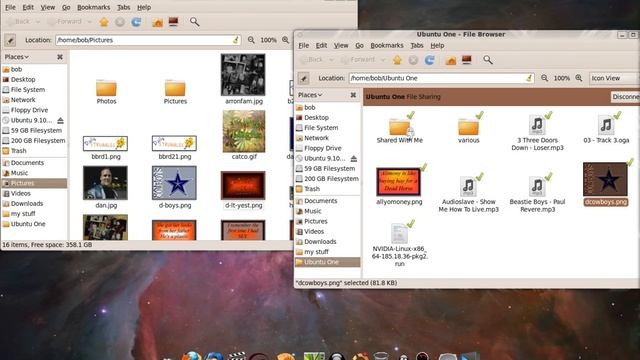Select the various folder in Ubuntu One
Image resolution: width=640 pixels, height=360 pixels.
click(469, 128)
